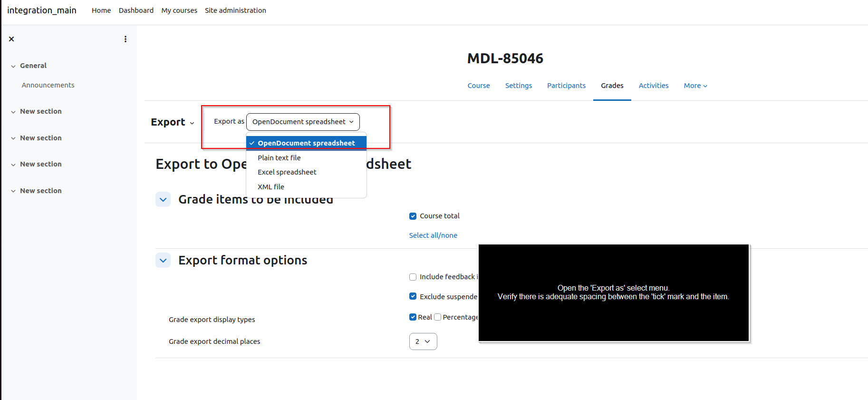Check the Percentage display type checkbox
868x400 pixels.
pyautogui.click(x=437, y=317)
